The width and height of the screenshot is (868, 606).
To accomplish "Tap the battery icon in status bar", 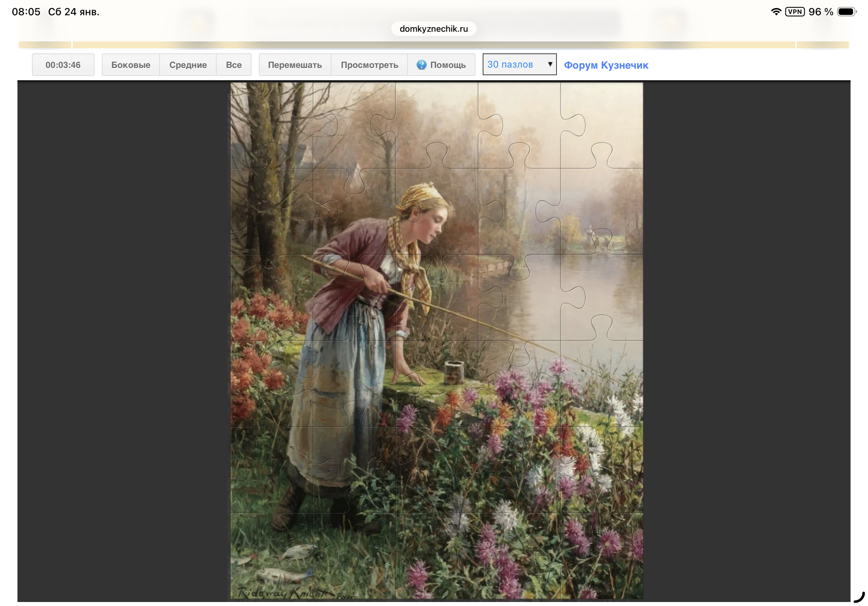I will (846, 12).
